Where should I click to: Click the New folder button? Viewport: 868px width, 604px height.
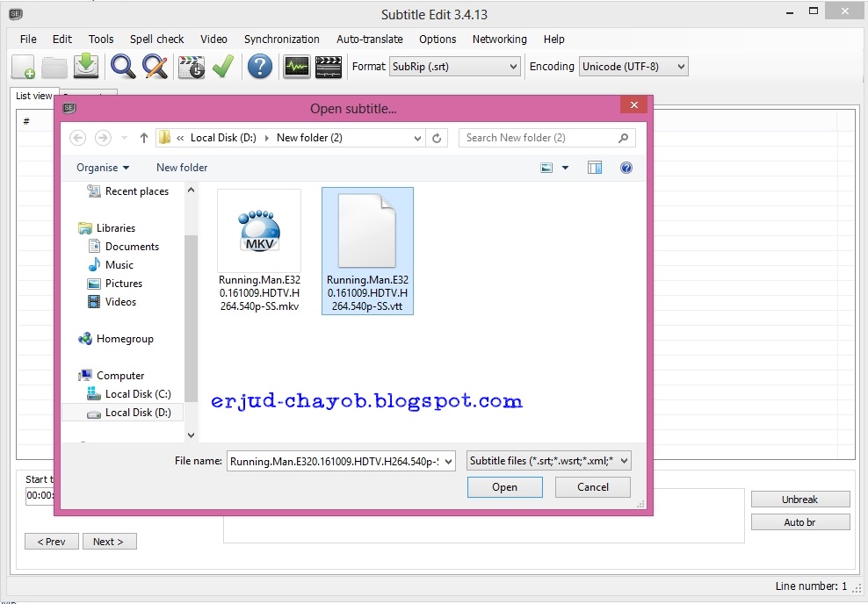182,168
